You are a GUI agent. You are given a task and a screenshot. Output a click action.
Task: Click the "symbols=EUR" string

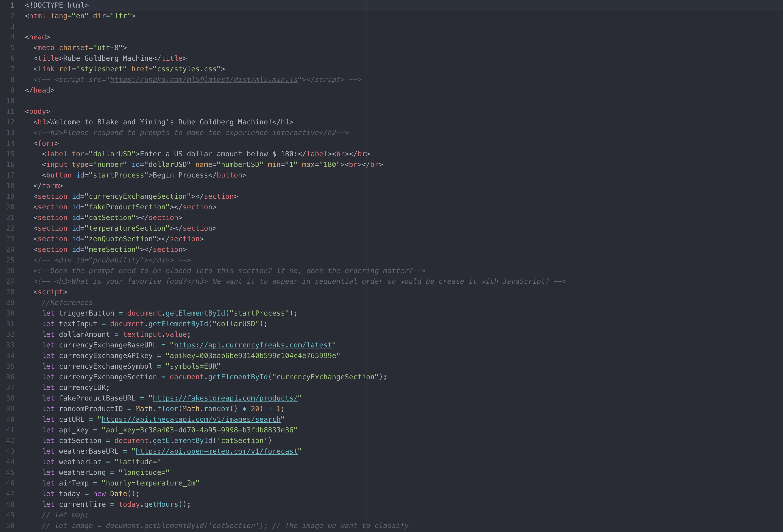pos(193,366)
